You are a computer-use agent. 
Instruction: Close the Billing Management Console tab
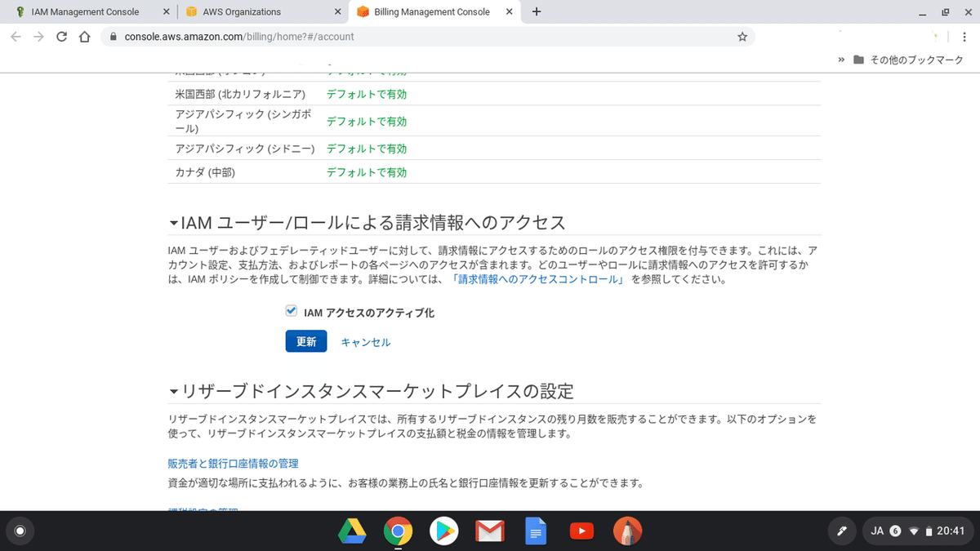tap(510, 12)
